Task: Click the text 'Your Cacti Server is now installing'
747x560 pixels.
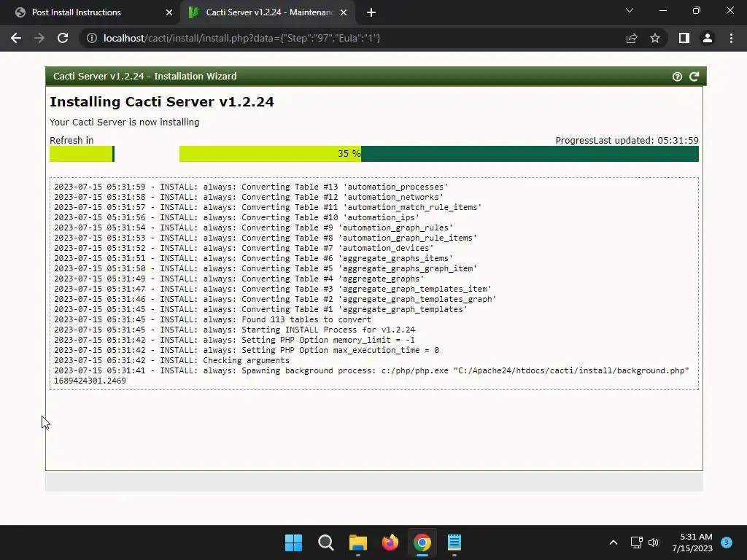Action: [124, 122]
